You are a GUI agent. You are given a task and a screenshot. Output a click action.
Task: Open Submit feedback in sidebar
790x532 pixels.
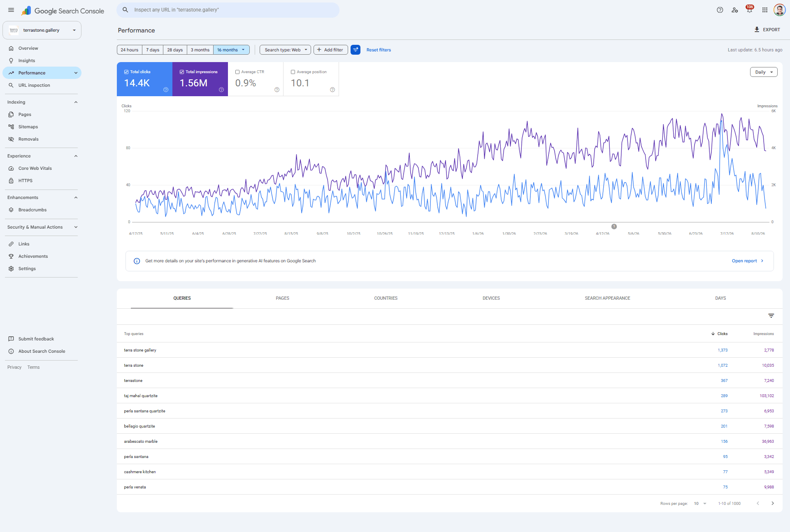click(36, 339)
